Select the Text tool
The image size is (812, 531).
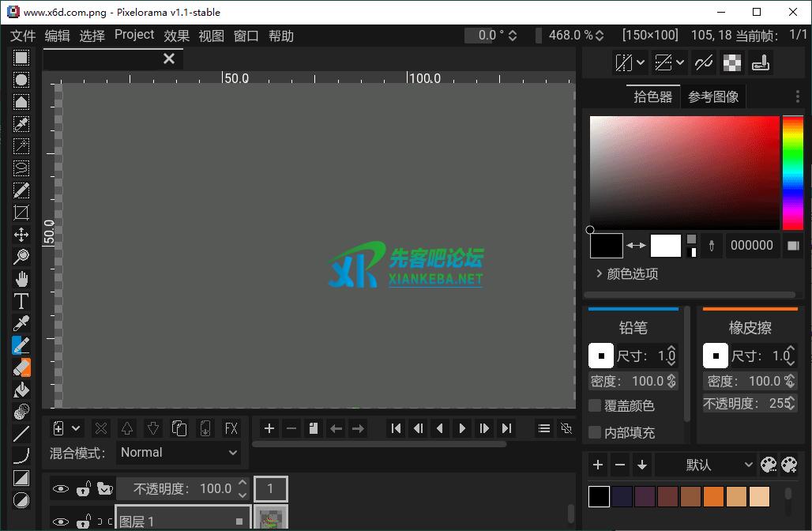21,301
